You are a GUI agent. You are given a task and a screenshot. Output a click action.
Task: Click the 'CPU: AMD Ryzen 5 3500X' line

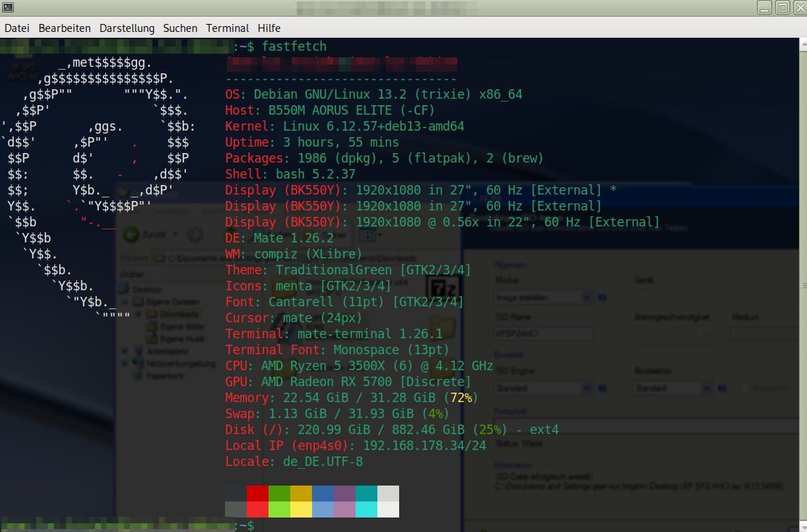[359, 366]
